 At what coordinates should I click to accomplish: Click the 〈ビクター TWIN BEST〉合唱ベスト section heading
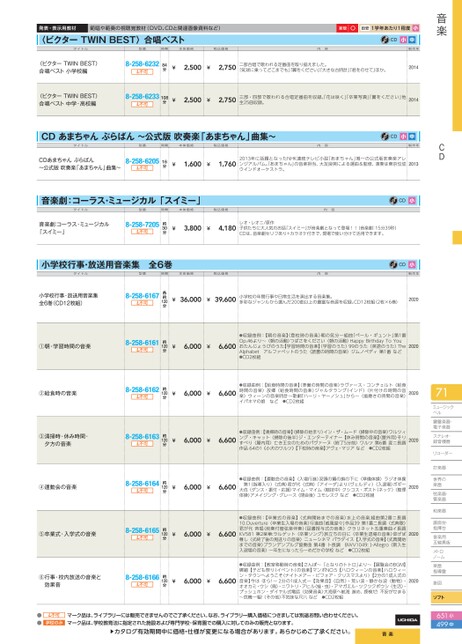click(112, 40)
